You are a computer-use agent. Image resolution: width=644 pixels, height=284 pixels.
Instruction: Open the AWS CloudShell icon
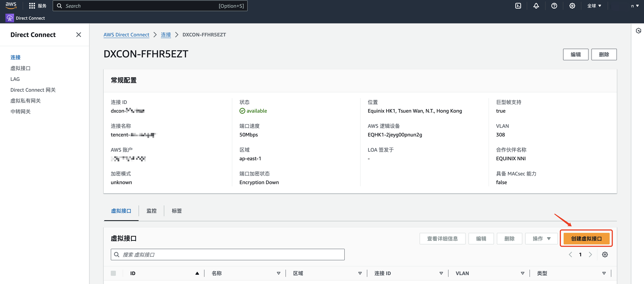click(x=518, y=6)
